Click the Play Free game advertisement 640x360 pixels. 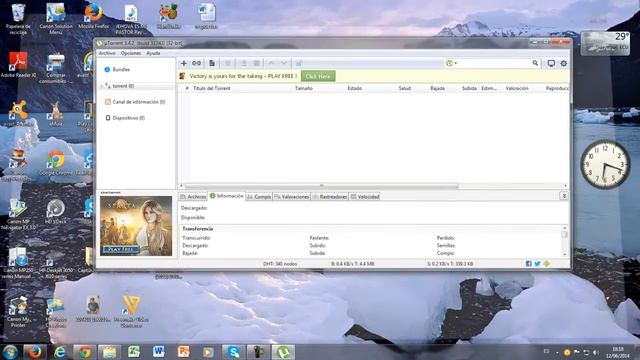point(136,226)
